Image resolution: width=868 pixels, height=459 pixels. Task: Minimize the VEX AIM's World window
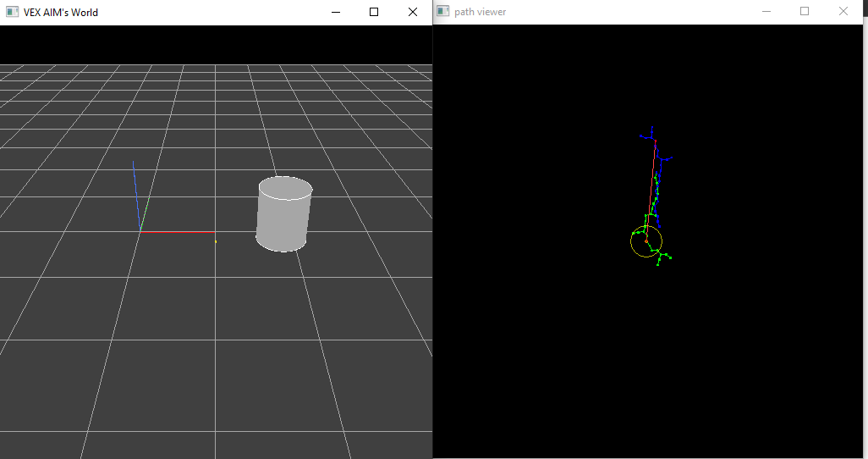tap(336, 12)
